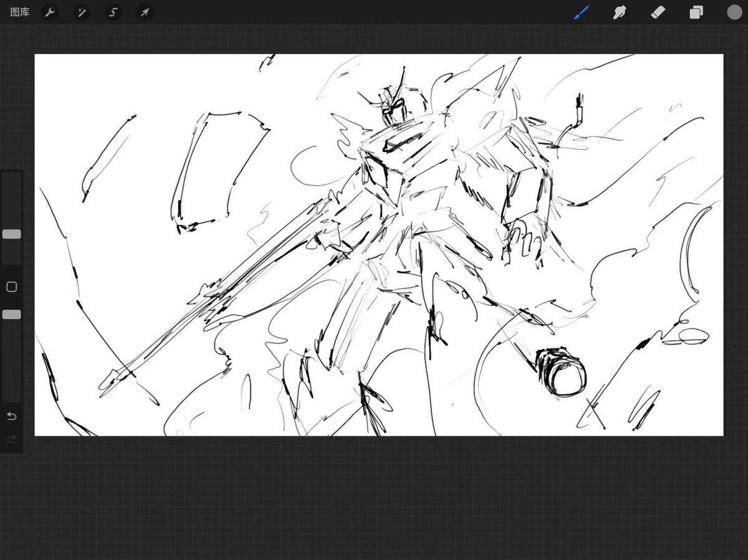Viewport: 748px width, 560px height.
Task: Open the color picker circle
Action: (734, 12)
